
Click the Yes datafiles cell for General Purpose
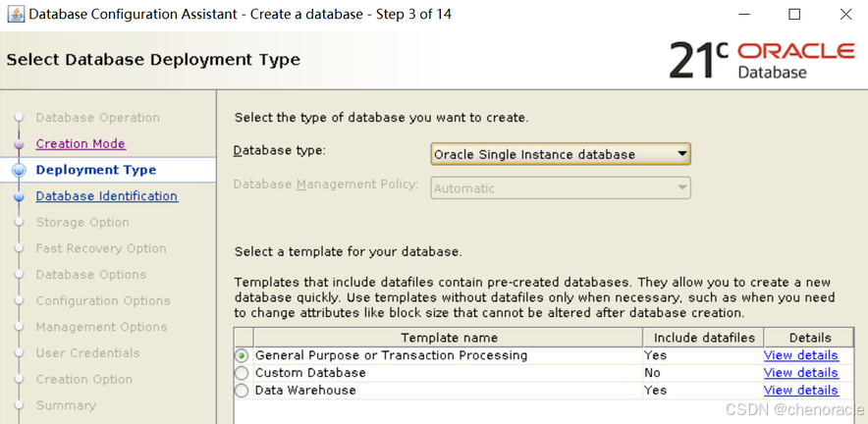pyautogui.click(x=704, y=355)
